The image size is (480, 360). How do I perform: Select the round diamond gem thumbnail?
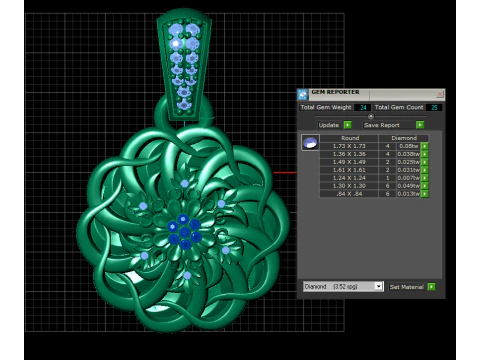pos(310,143)
